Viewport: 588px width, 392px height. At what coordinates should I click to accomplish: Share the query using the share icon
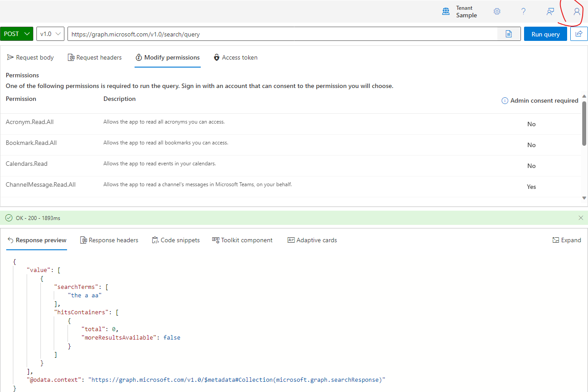coord(580,33)
